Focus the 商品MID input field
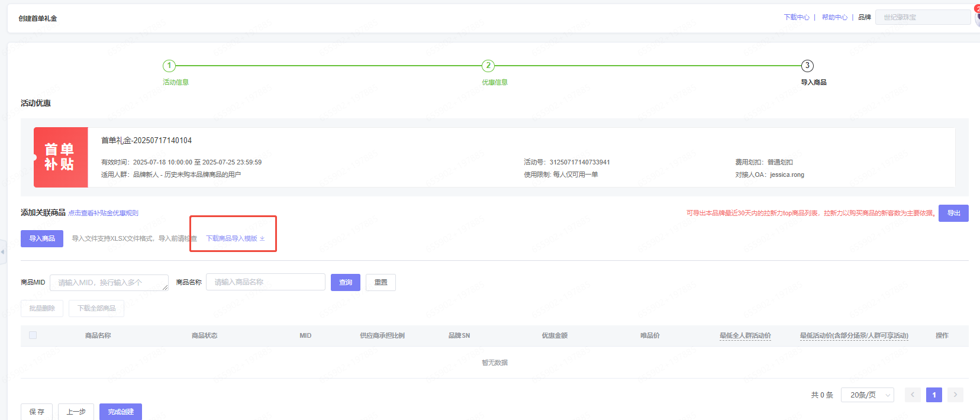Image resolution: width=980 pixels, height=420 pixels. point(109,283)
